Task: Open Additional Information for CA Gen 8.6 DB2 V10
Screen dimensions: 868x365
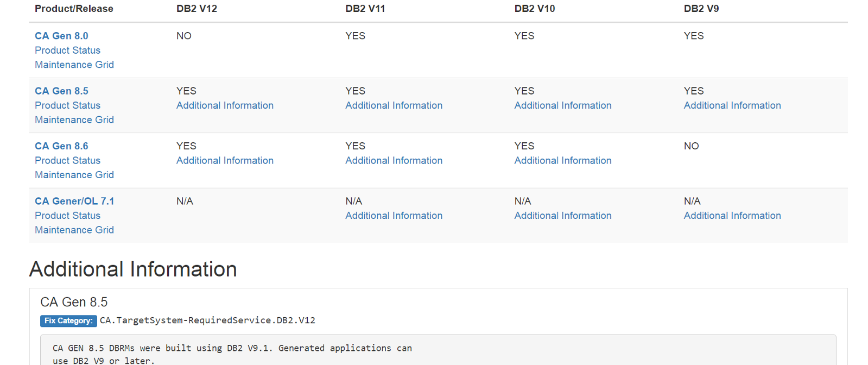Action: tap(563, 160)
